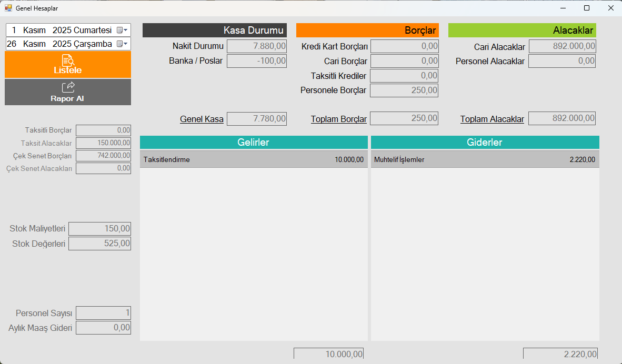Click the Genel Hesaplar window title icon
The image size is (622, 364).
pos(8,8)
